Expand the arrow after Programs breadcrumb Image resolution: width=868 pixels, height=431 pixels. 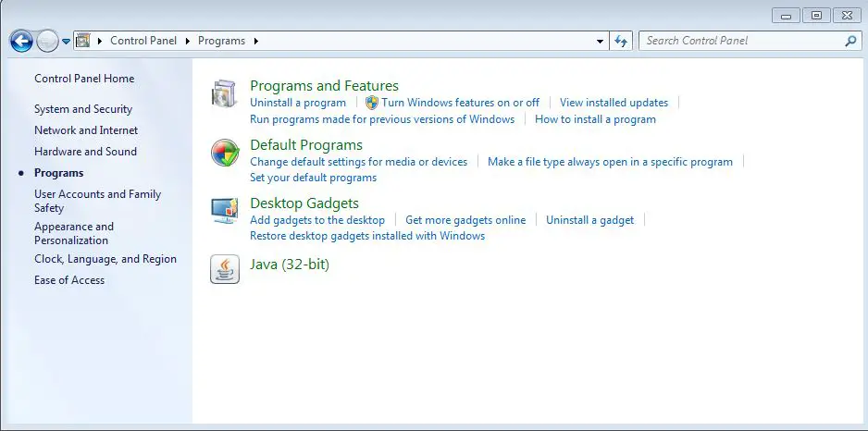255,41
